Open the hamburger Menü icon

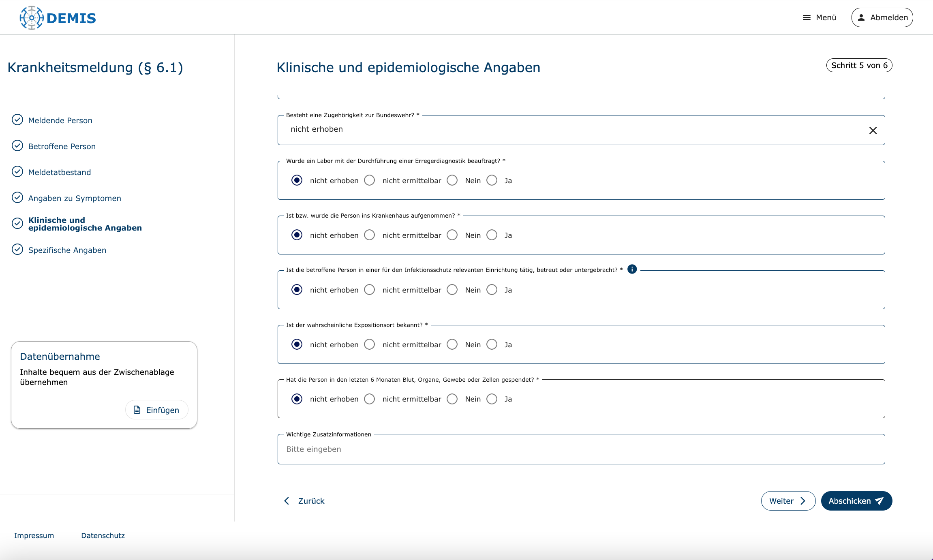pos(807,17)
